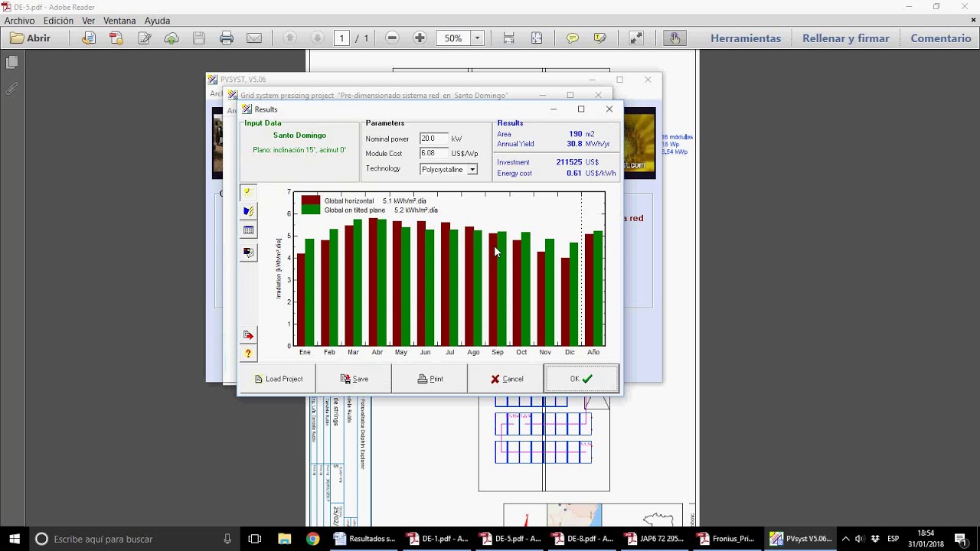
Task: Open the economics chart icon in Results sidebar
Action: click(248, 252)
